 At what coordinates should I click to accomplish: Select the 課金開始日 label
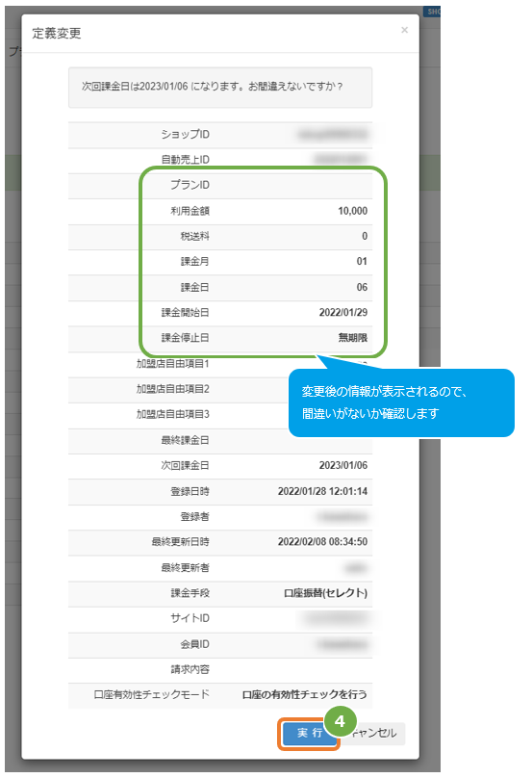[x=185, y=313]
